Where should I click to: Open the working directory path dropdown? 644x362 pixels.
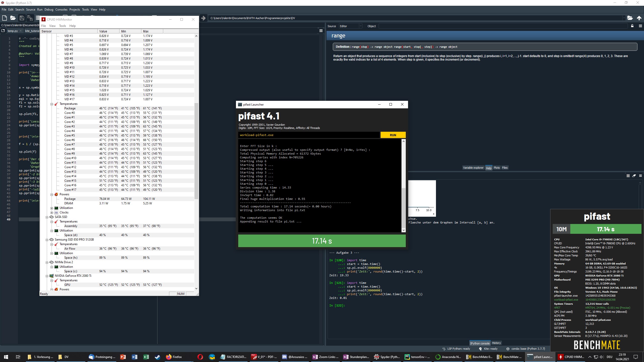point(624,18)
